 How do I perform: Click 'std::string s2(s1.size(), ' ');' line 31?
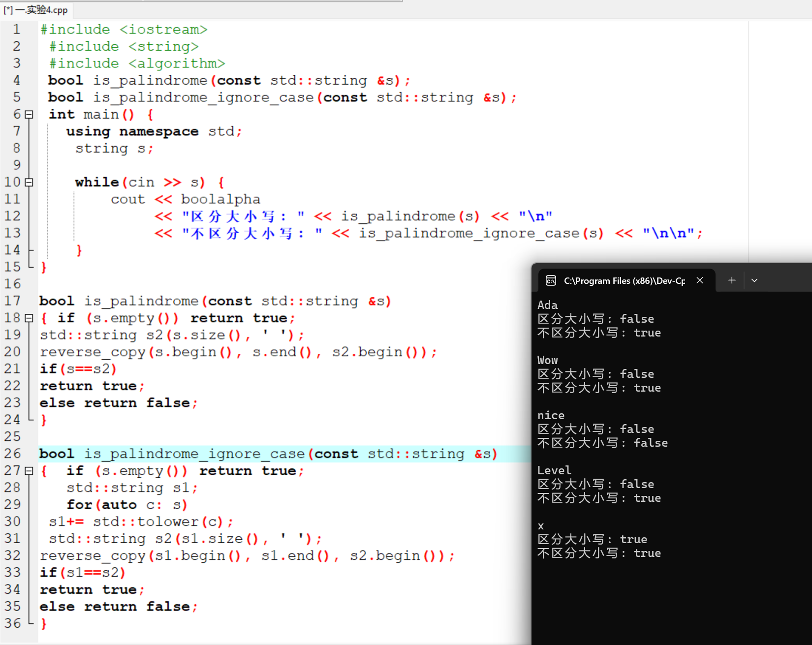click(186, 539)
